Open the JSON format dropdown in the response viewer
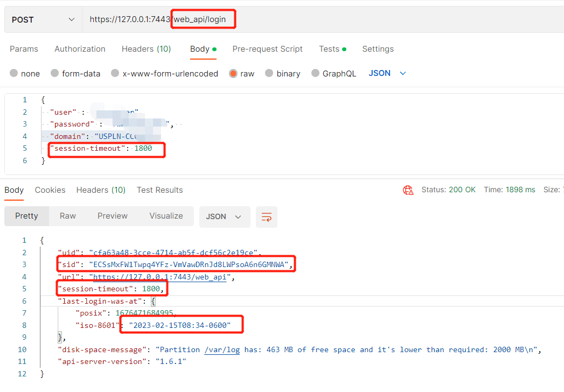 pyautogui.click(x=225, y=216)
